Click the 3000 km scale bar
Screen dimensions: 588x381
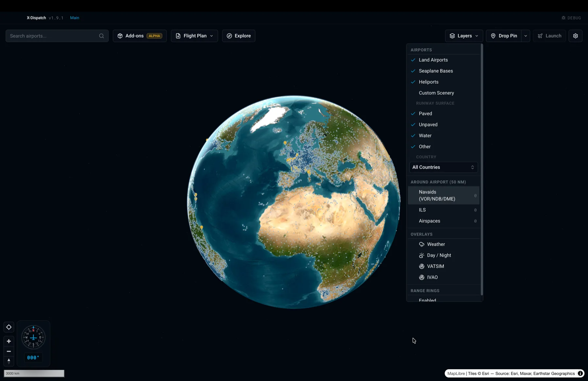(x=34, y=373)
